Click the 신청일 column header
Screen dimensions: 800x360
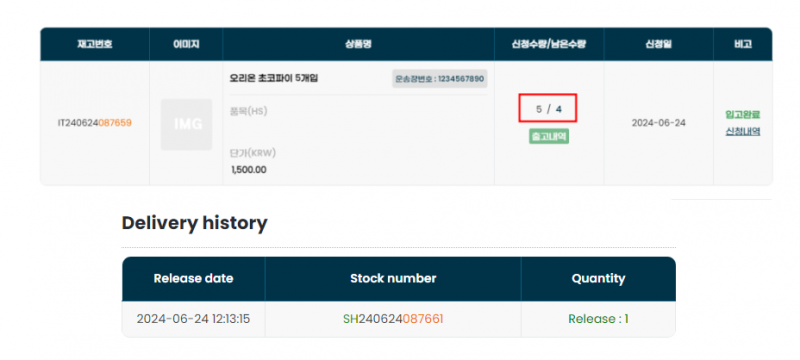click(659, 44)
